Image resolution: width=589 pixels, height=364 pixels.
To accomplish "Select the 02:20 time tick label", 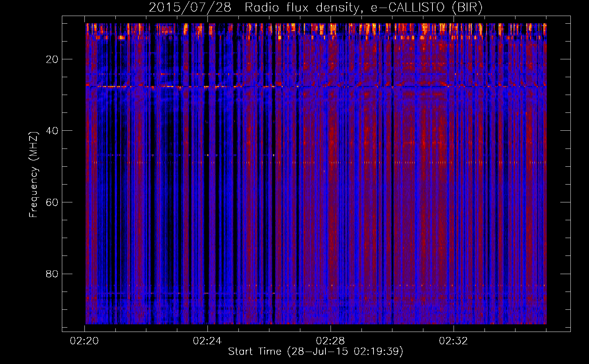I will [x=84, y=341].
